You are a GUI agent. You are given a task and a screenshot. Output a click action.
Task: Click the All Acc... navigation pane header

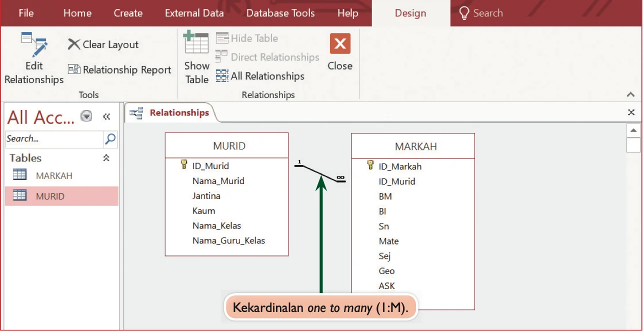click(41, 117)
